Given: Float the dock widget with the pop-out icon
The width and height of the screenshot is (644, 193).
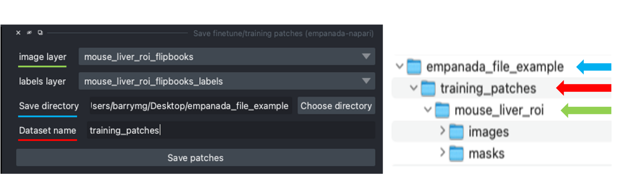Looking at the screenshot, I should [40, 32].
